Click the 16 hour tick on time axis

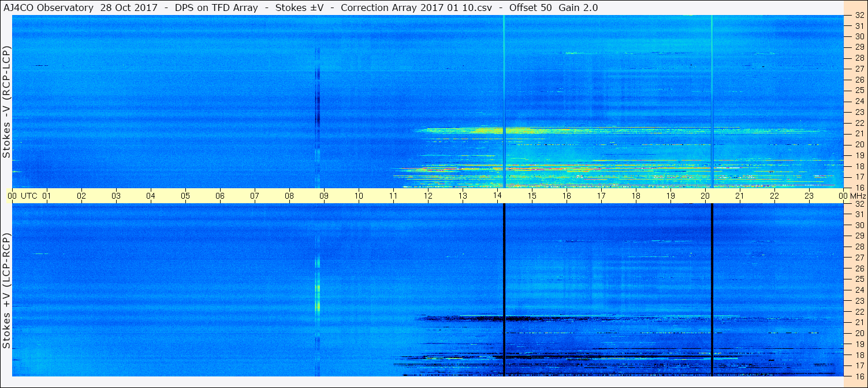tap(567, 196)
